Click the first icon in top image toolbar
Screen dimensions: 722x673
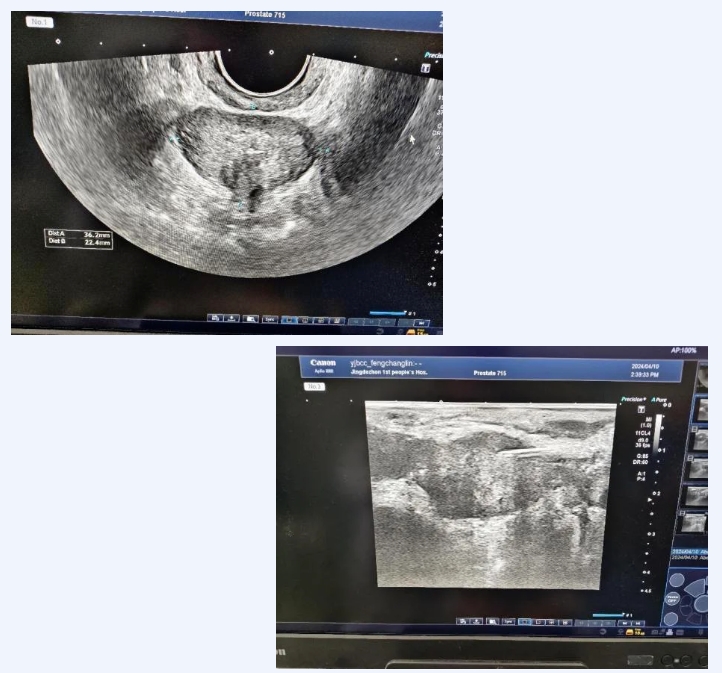point(214,319)
